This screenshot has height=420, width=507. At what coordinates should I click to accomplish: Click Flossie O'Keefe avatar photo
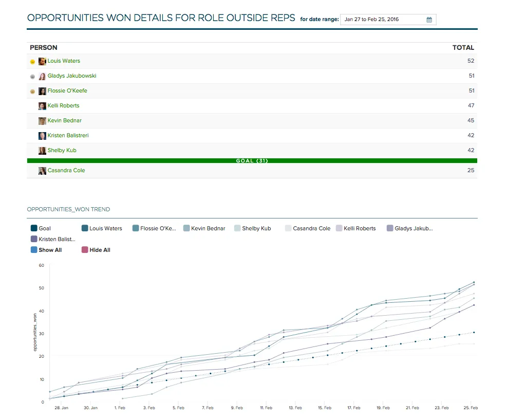[42, 91]
